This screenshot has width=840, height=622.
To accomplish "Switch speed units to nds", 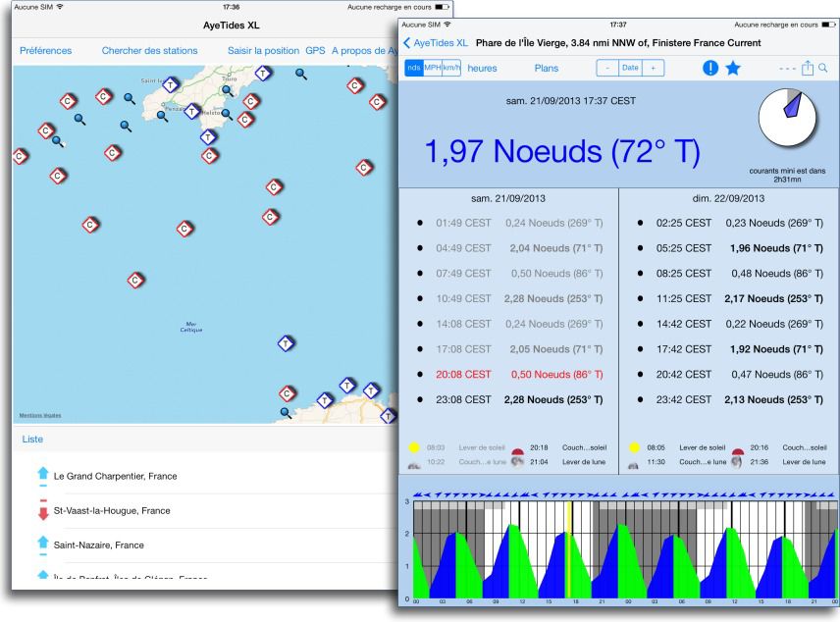I will pos(414,68).
